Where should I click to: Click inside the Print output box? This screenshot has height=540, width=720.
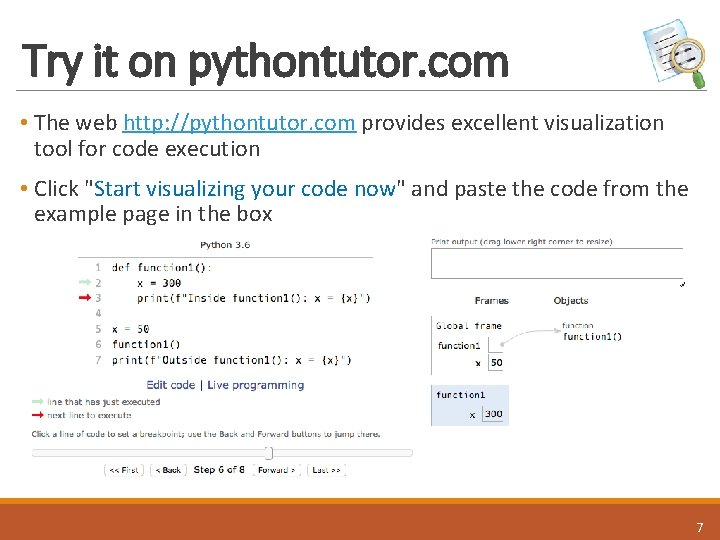[557, 264]
